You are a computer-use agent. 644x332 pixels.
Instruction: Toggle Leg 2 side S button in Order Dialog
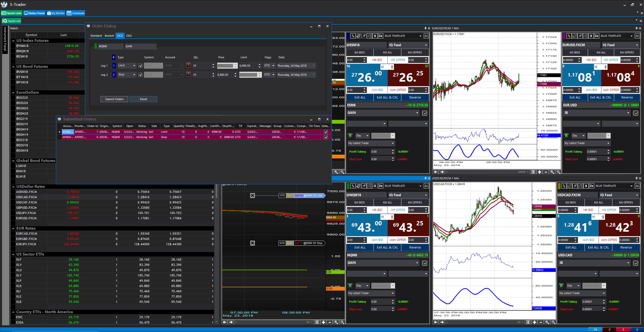tap(189, 74)
